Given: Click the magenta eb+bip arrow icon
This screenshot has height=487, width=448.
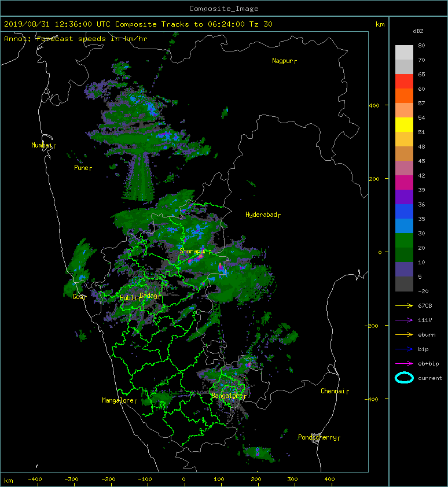Looking at the screenshot, I should coord(404,363).
